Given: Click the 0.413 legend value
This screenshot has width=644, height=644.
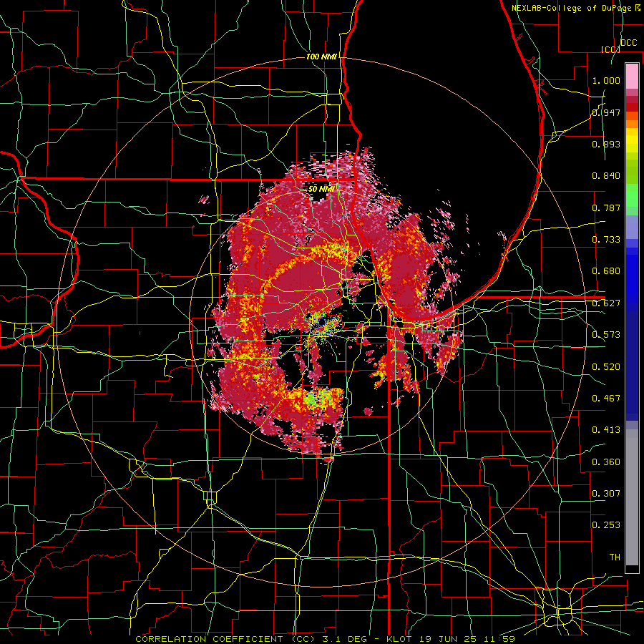Looking at the screenshot, I should pos(606,430).
